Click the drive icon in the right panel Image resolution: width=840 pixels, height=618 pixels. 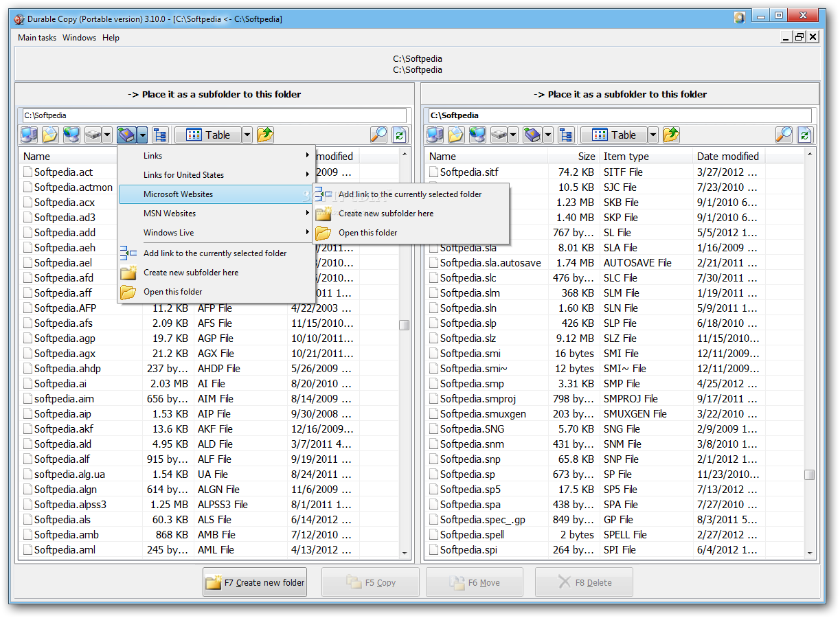pyautogui.click(x=499, y=135)
